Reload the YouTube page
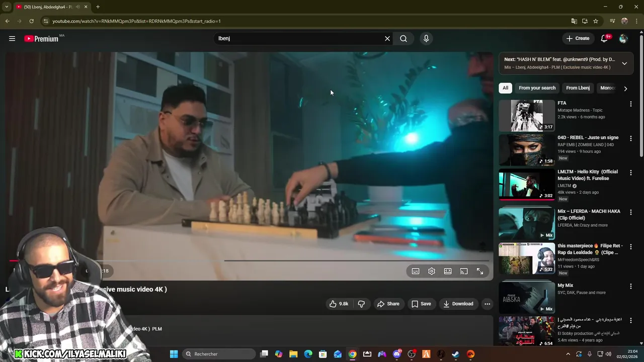 [x=31, y=21]
